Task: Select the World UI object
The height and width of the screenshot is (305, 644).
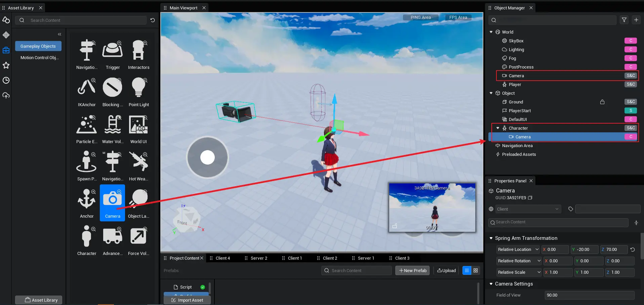Action: coord(138,129)
